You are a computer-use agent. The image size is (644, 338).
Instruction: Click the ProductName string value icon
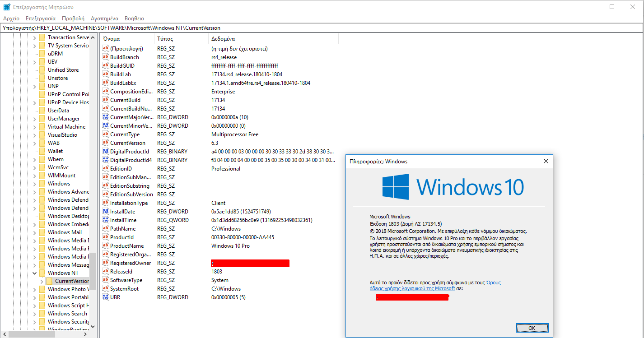[106, 246]
